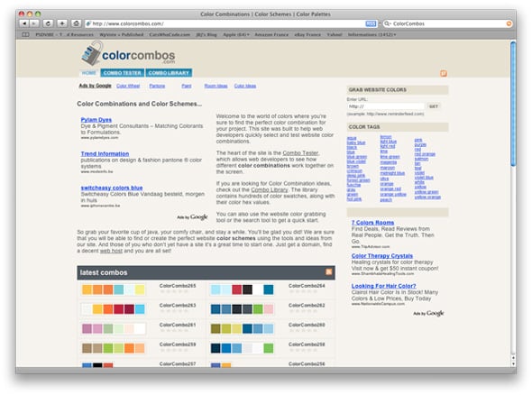This screenshot has height=395, width=532.
Task: Pick the teal swatch in ColorCombo265
Action: click(x=119, y=289)
